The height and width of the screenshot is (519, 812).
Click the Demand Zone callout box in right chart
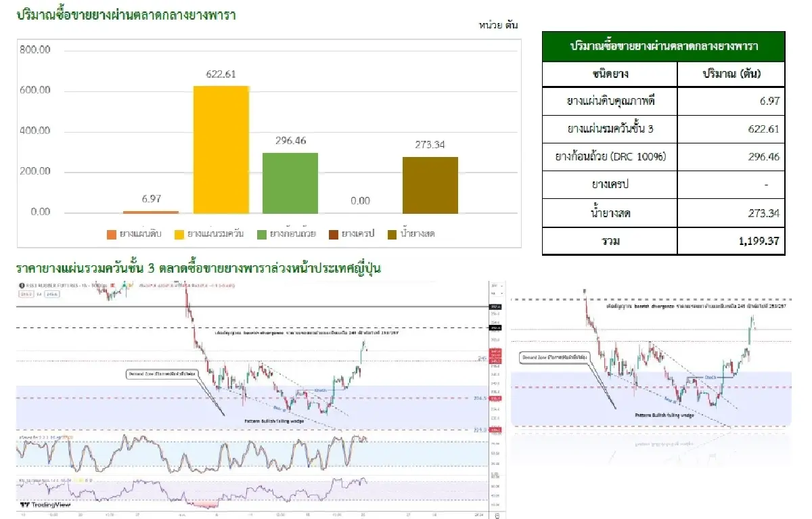click(x=554, y=356)
